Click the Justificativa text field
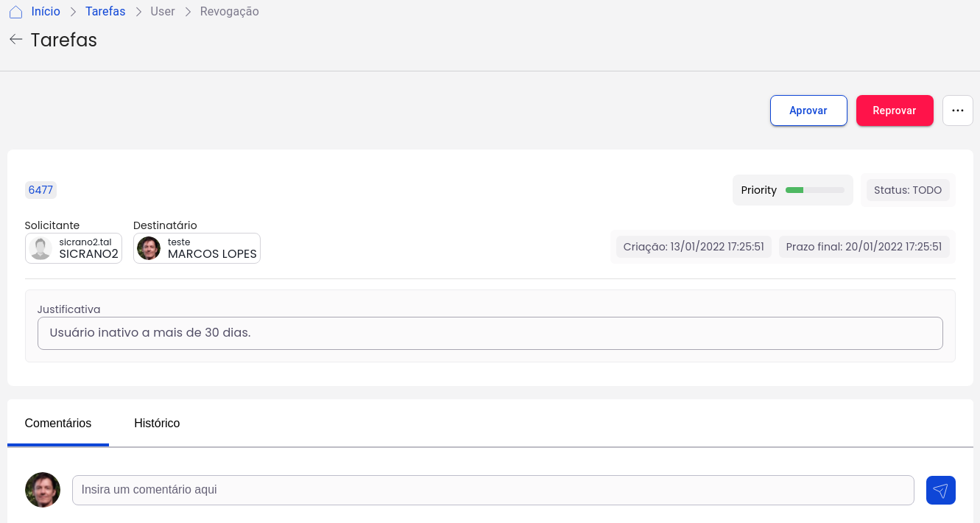 tap(490, 333)
